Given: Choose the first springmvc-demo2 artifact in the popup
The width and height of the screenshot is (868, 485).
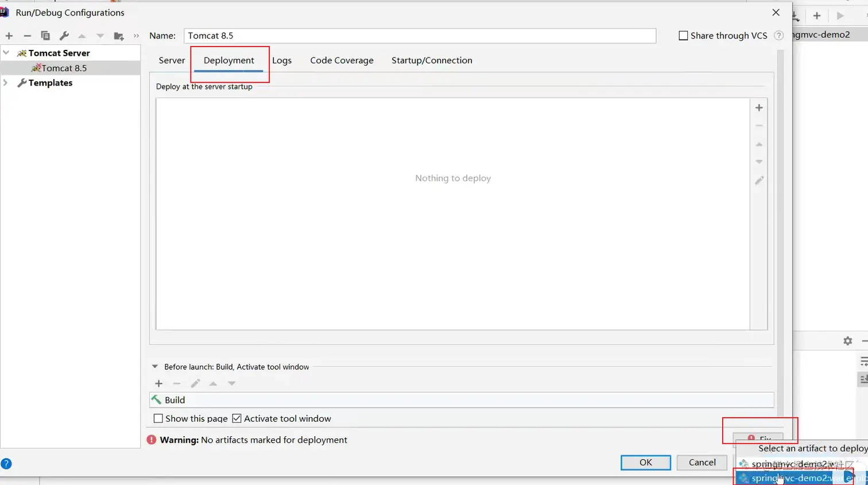Looking at the screenshot, I should coord(802,464).
